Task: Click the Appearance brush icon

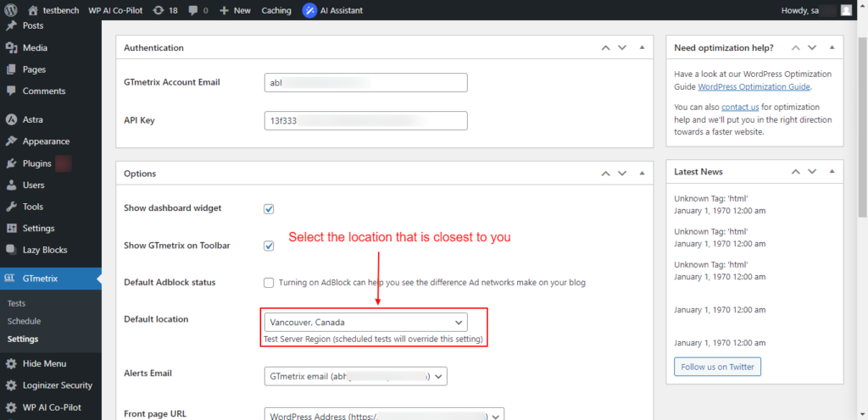Action: [x=11, y=141]
